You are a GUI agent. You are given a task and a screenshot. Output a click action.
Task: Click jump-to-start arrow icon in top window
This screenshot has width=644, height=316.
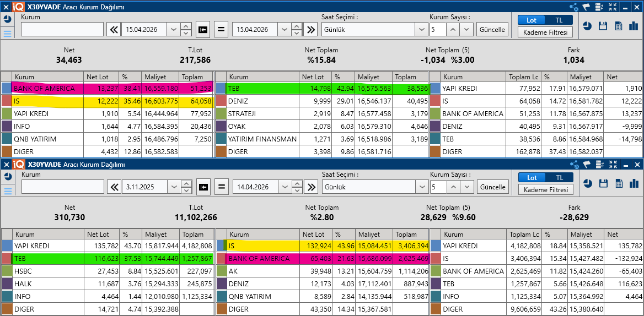pos(203,30)
